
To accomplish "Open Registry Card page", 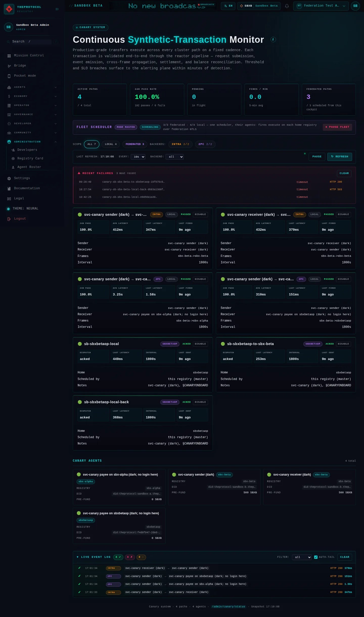I will 30,158.
